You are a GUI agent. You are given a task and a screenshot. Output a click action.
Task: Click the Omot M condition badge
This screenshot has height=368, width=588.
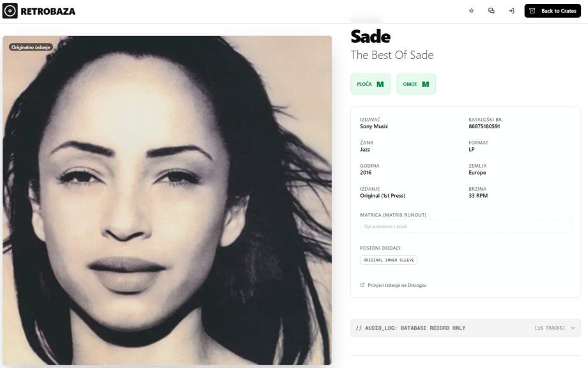click(416, 84)
